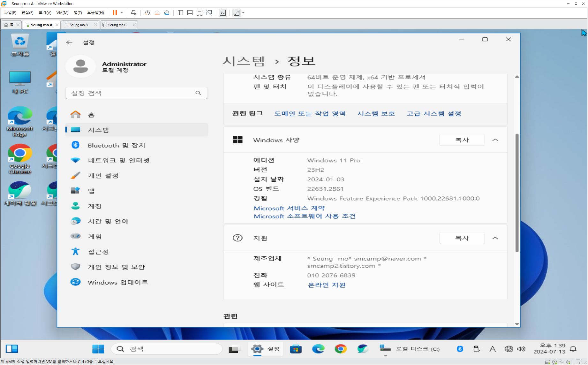The width and height of the screenshot is (588, 365).
Task: Select 시스템 in Settings sidebar
Action: [137, 130]
